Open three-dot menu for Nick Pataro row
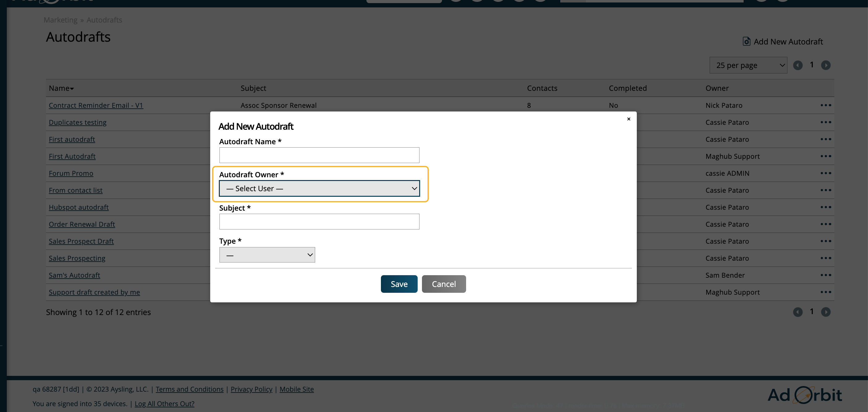This screenshot has width=868, height=412. coord(825,105)
